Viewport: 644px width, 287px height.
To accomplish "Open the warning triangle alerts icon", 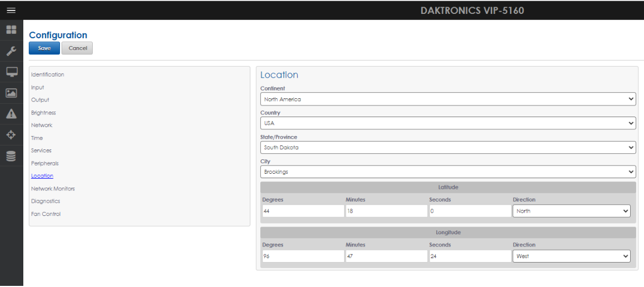I will [11, 114].
